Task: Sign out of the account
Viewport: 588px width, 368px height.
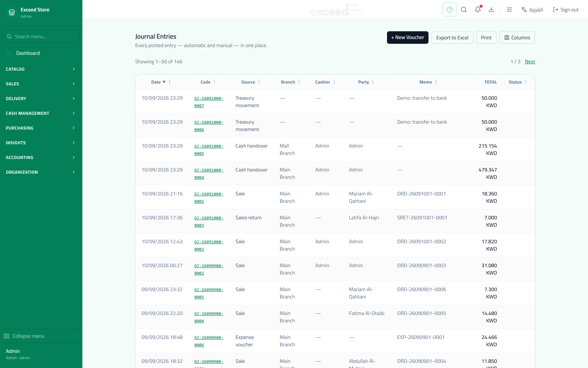Action: point(566,10)
